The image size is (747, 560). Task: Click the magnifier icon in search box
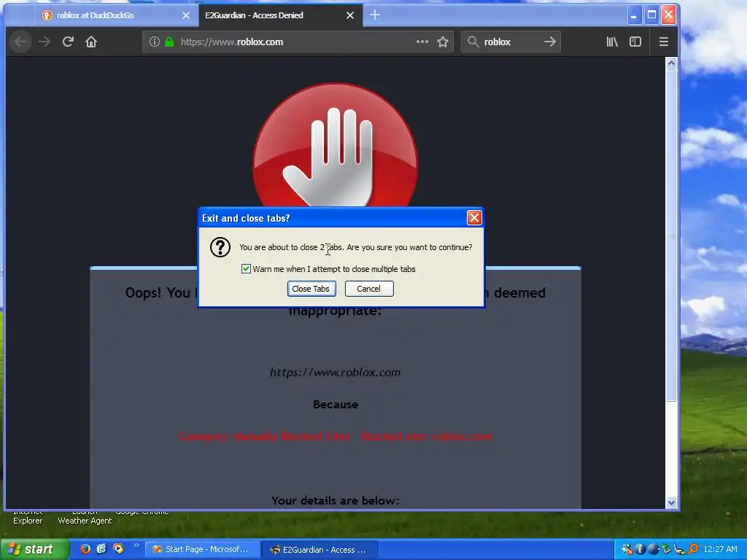click(473, 42)
